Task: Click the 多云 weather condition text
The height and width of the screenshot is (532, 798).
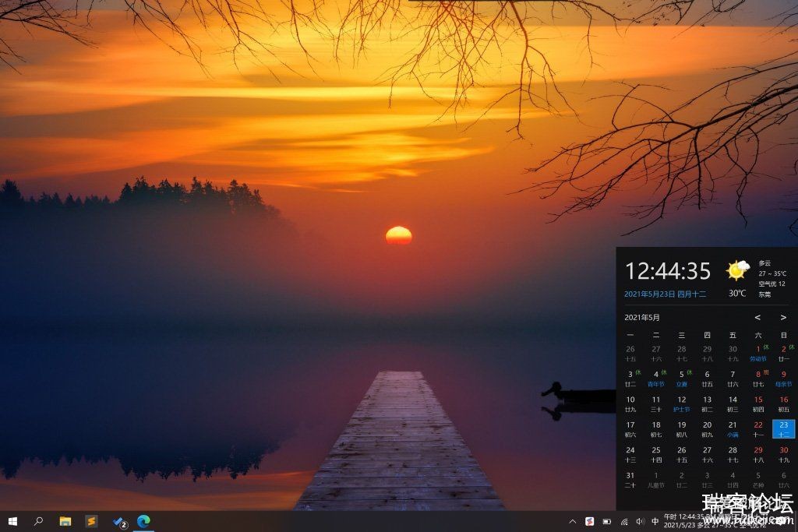Action: (764, 263)
